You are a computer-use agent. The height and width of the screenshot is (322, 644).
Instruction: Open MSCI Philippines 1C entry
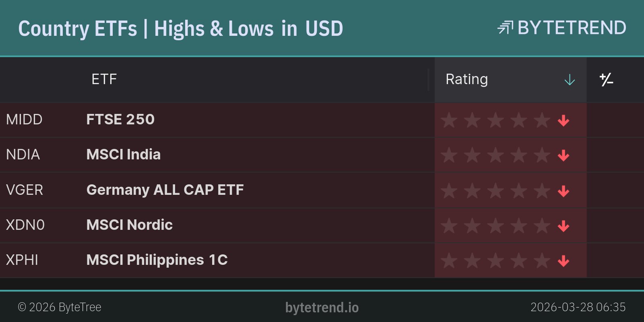pyautogui.click(x=157, y=260)
